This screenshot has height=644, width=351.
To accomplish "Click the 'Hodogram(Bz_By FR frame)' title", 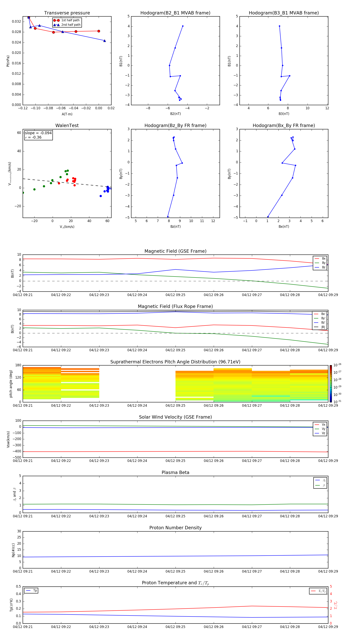I will (x=175, y=125).
